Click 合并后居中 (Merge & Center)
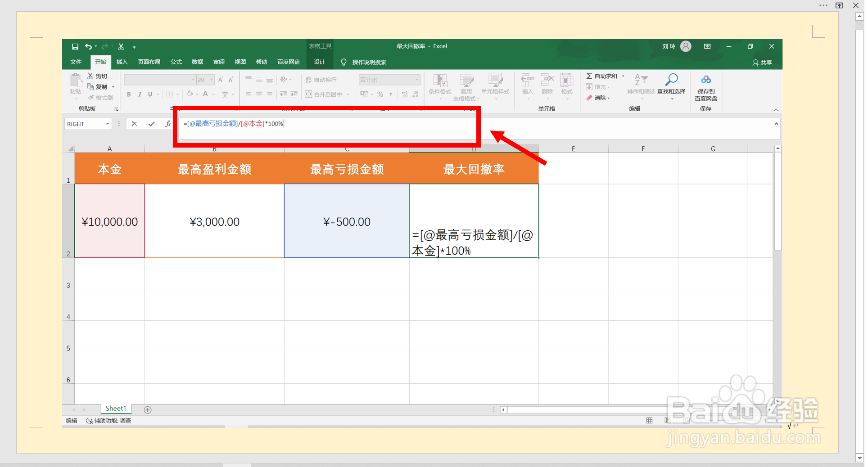This screenshot has width=868, height=467. point(324,94)
